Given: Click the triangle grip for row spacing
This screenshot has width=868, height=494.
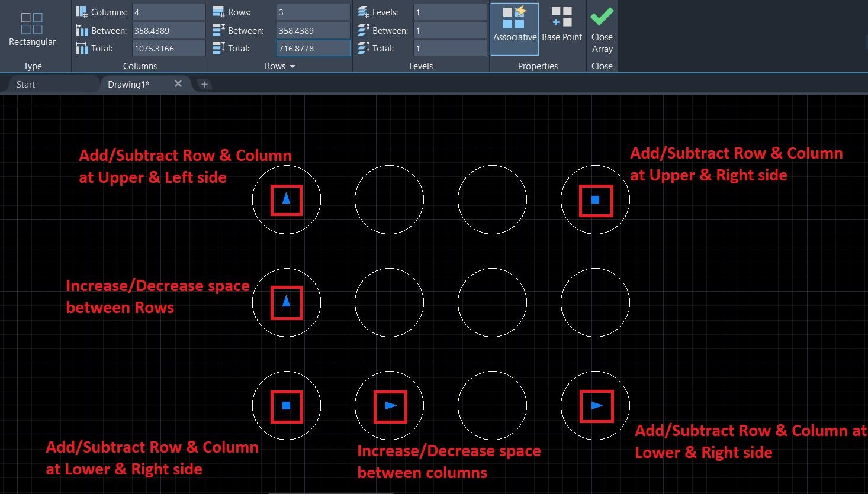Looking at the screenshot, I should pyautogui.click(x=287, y=302).
